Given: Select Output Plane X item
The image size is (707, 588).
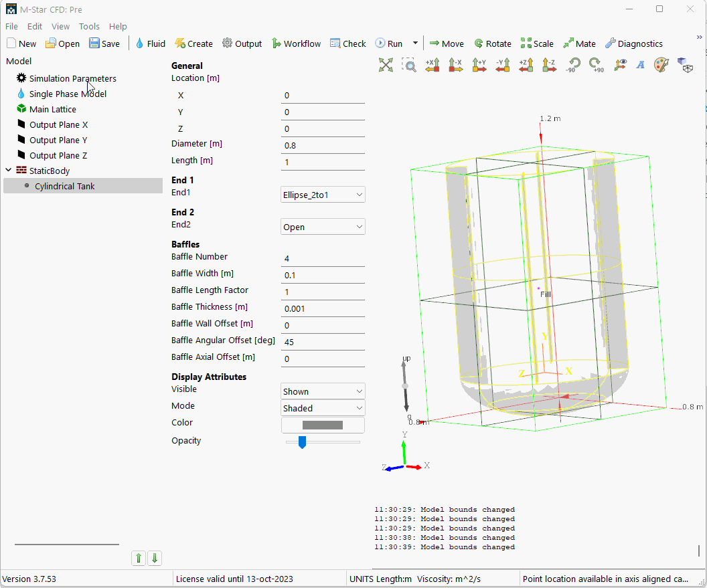Looking at the screenshot, I should (59, 124).
